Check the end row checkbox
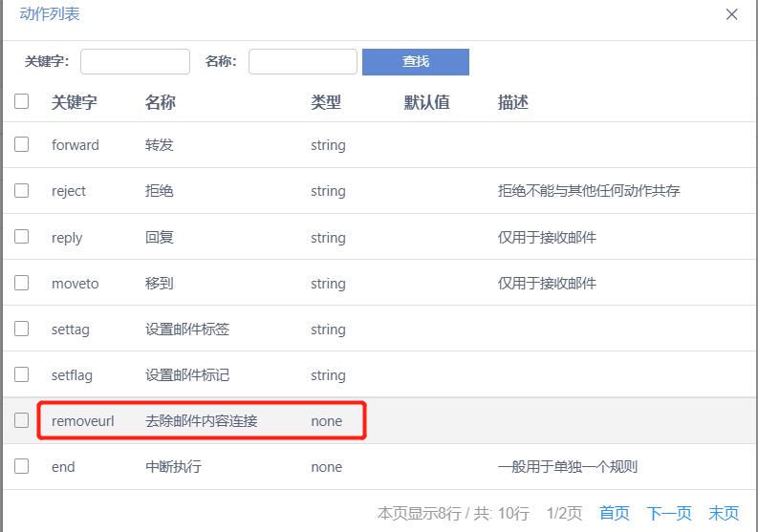Image resolution: width=758 pixels, height=532 pixels. point(22,466)
